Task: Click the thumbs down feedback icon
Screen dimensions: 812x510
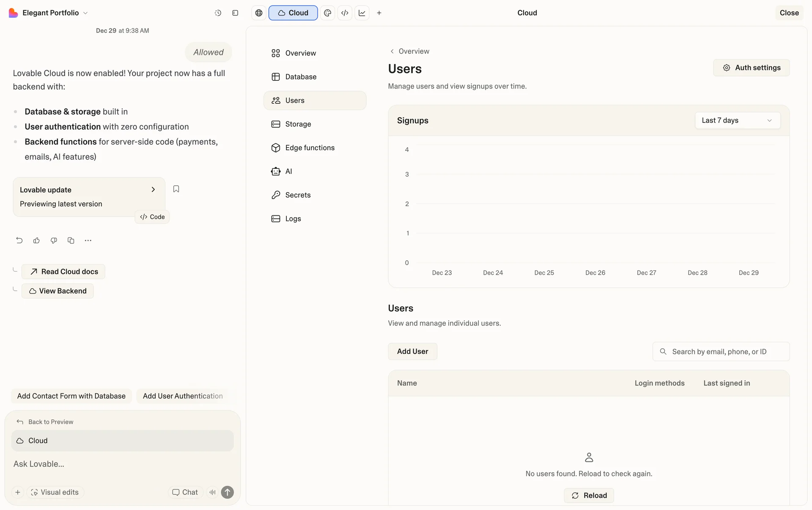Action: click(x=54, y=240)
